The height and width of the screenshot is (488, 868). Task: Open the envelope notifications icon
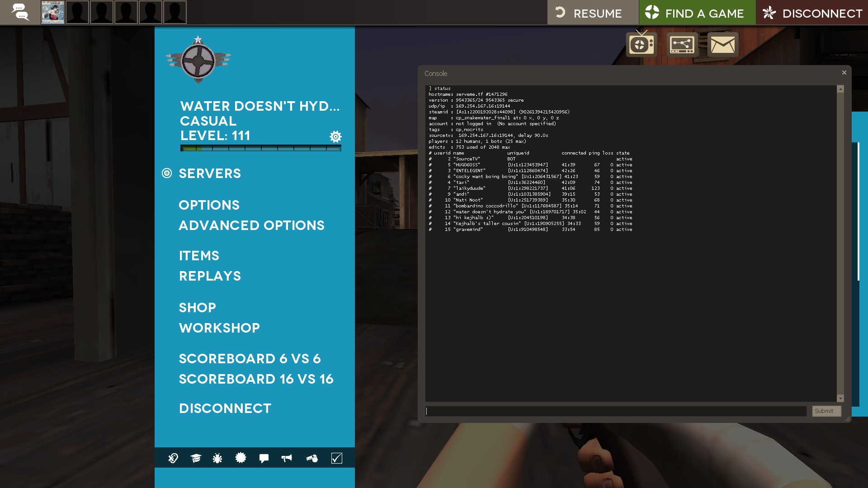point(722,44)
